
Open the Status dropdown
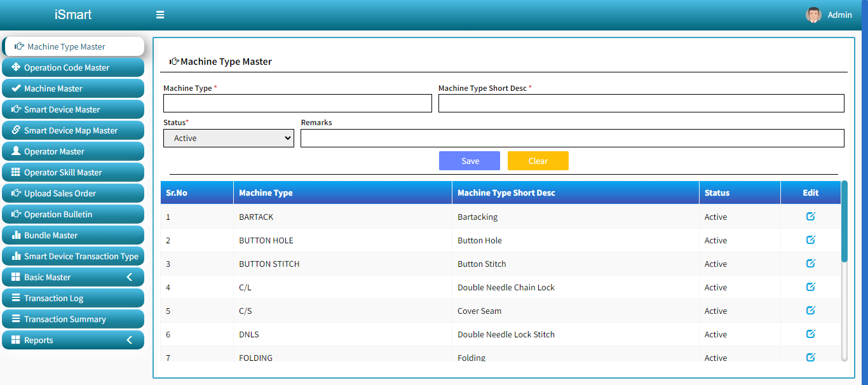pyautogui.click(x=228, y=138)
